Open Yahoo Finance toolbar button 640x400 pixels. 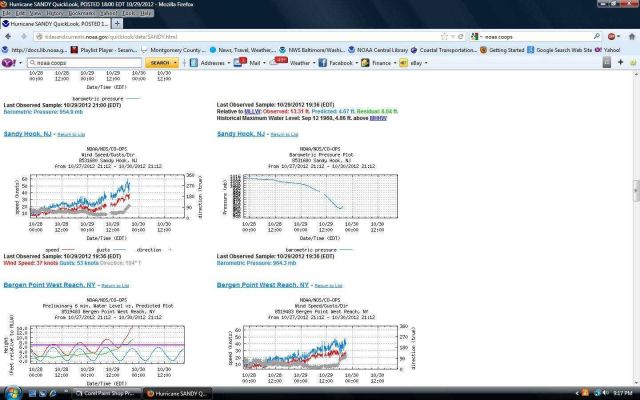point(376,63)
